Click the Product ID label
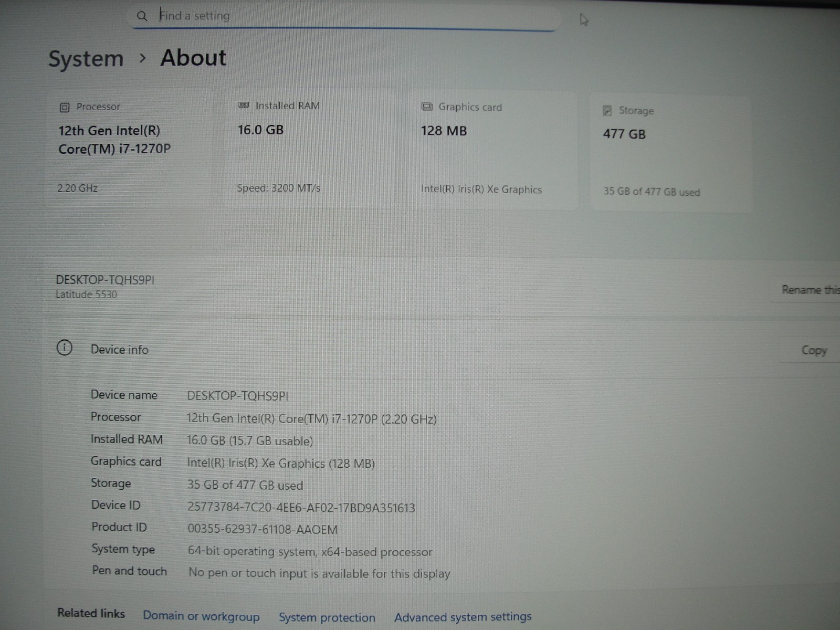This screenshot has height=630, width=840. tap(119, 527)
